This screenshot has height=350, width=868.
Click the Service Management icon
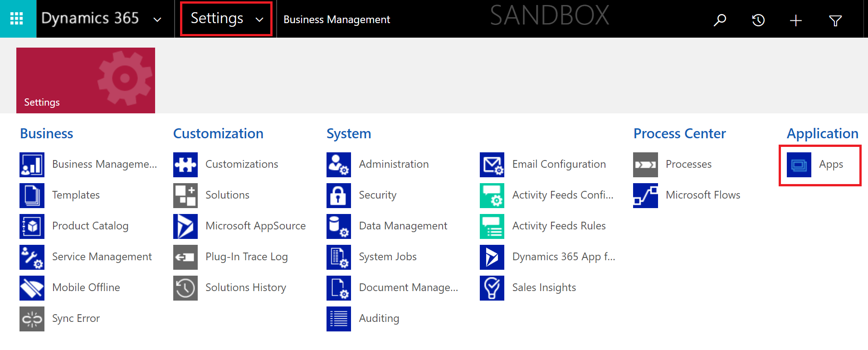point(32,257)
